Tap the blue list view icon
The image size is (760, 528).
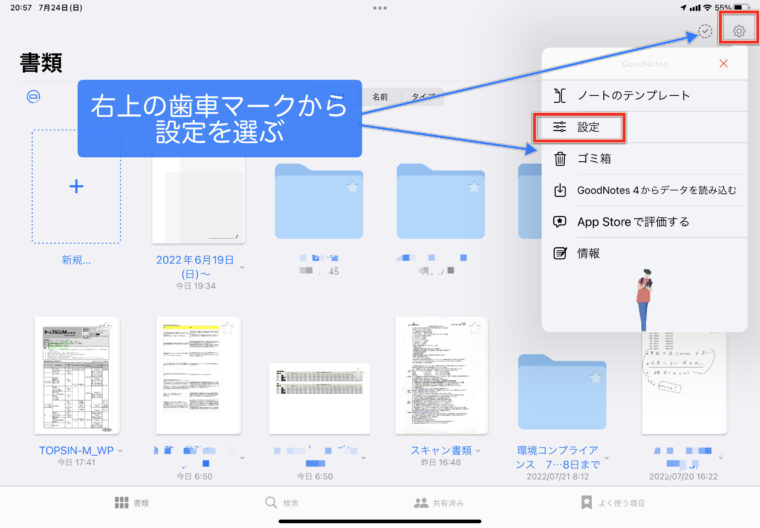33,96
